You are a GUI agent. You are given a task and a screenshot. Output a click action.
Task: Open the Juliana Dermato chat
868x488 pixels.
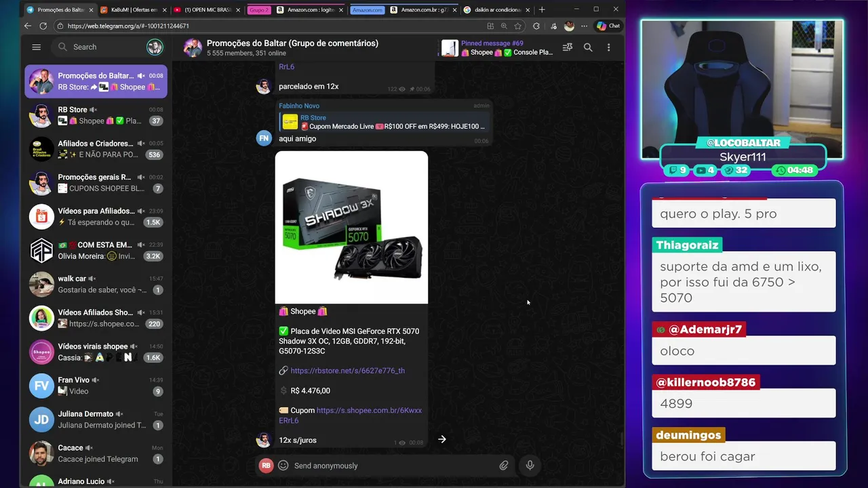pyautogui.click(x=96, y=420)
